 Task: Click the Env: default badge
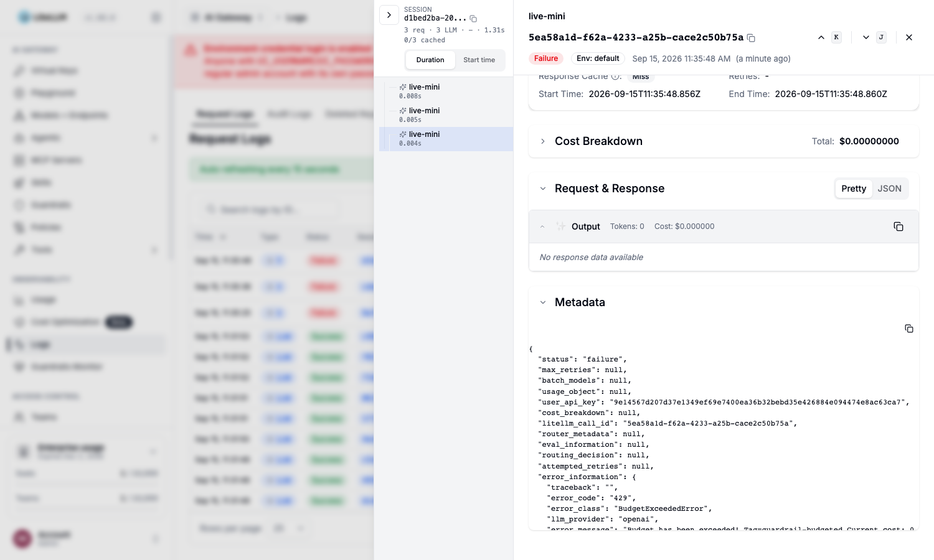(598, 58)
